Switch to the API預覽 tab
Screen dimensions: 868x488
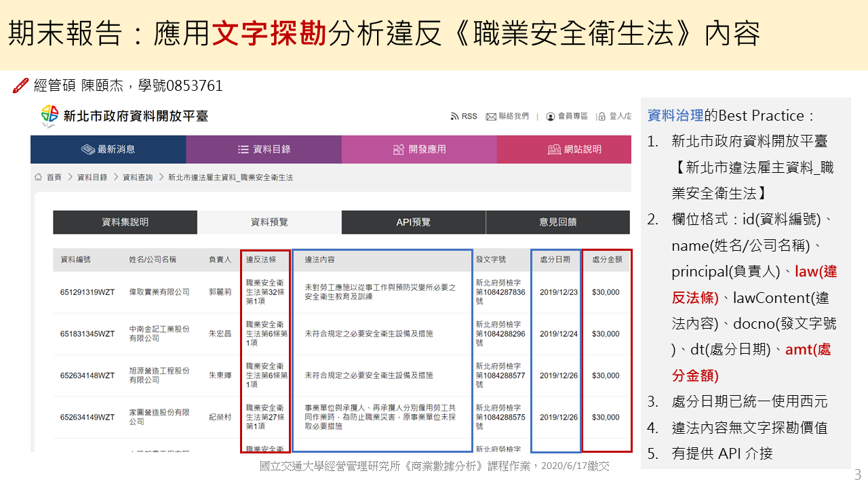(413, 222)
